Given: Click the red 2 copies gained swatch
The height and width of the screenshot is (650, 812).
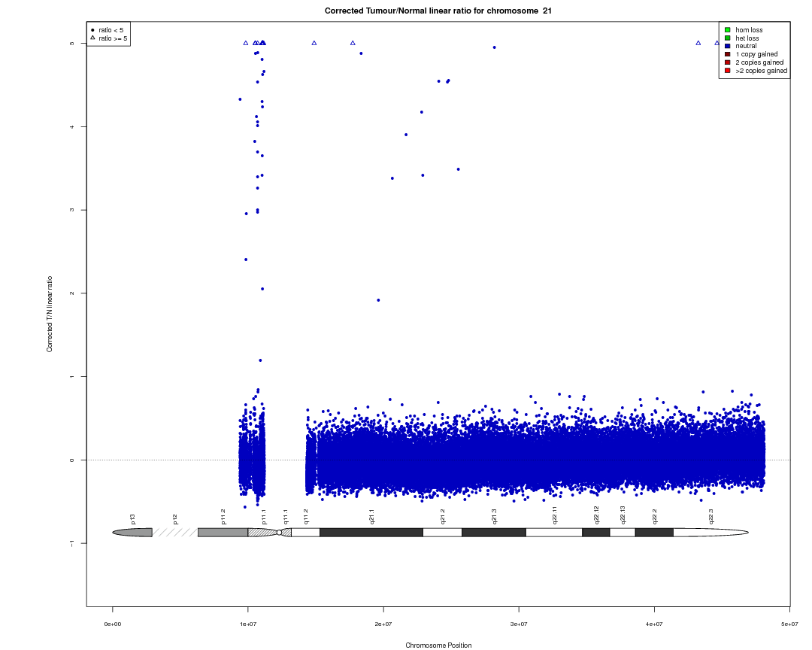Looking at the screenshot, I should 728,62.
